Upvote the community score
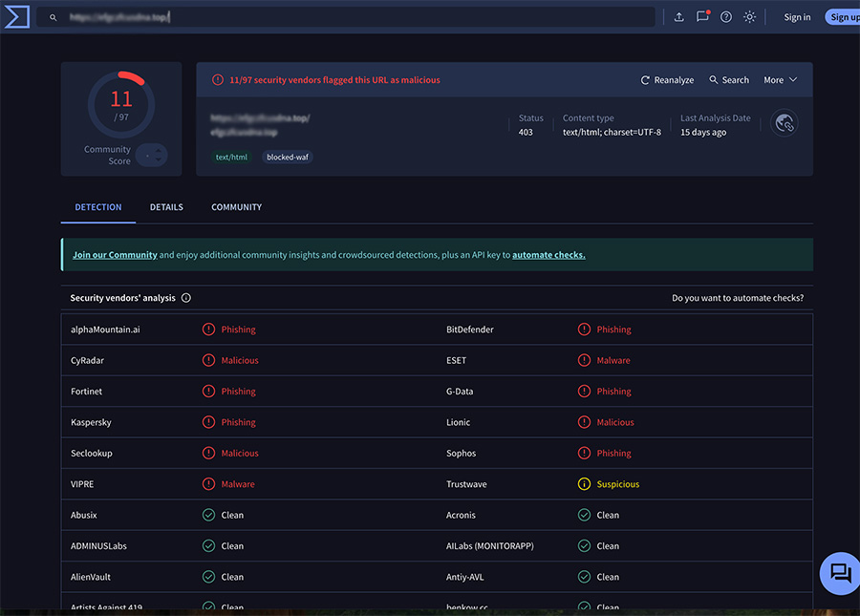Viewport: 860px width, 616px height. [158, 150]
